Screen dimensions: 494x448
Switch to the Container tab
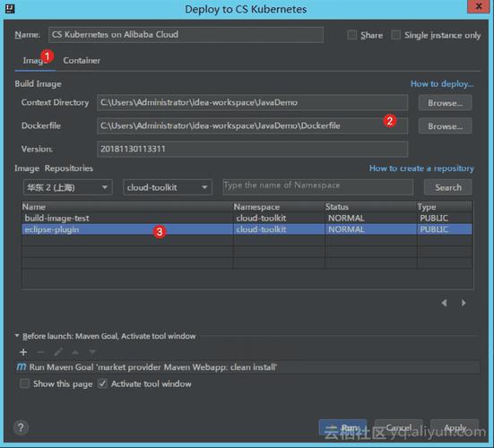[82, 60]
